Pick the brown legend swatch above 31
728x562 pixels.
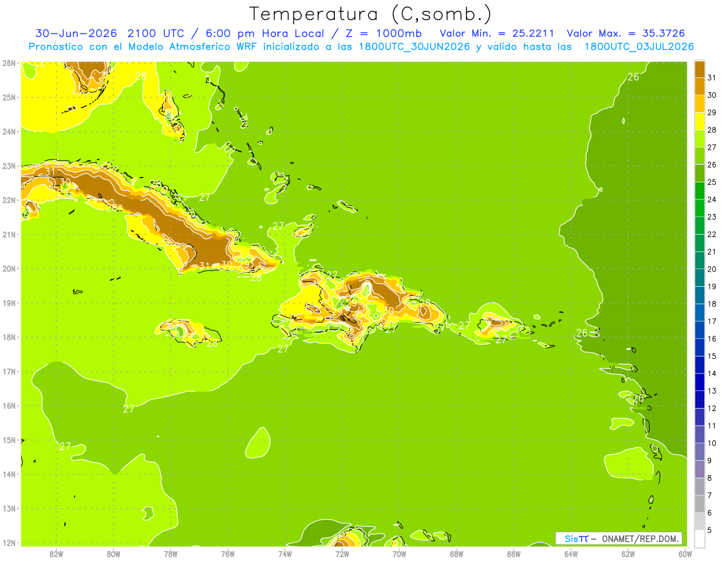(699, 69)
